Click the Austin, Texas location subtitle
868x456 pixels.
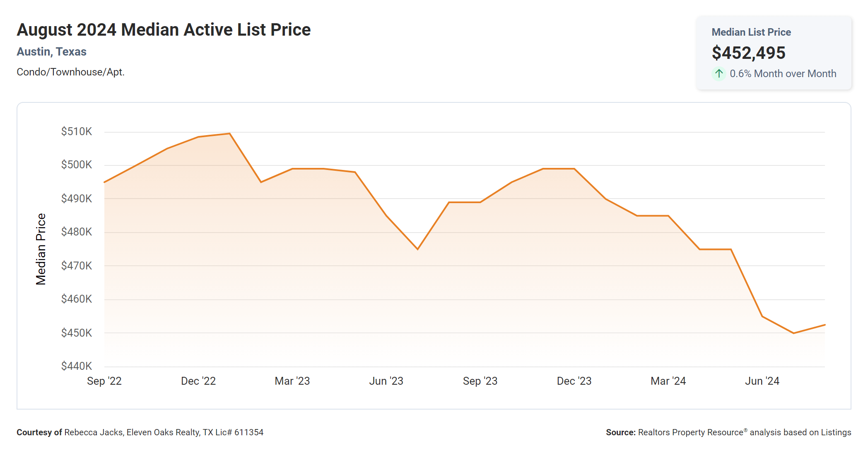(51, 51)
